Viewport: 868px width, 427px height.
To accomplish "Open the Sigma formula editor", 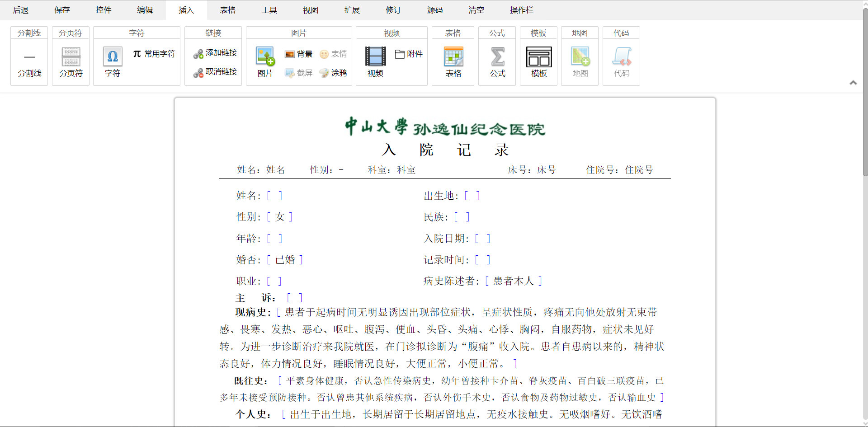I will [x=497, y=57].
